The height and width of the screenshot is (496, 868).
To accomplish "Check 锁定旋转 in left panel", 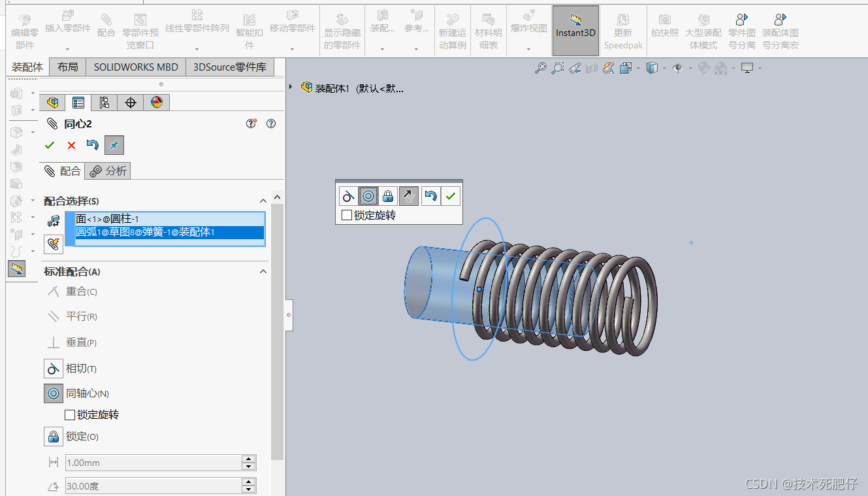I will 70,415.
